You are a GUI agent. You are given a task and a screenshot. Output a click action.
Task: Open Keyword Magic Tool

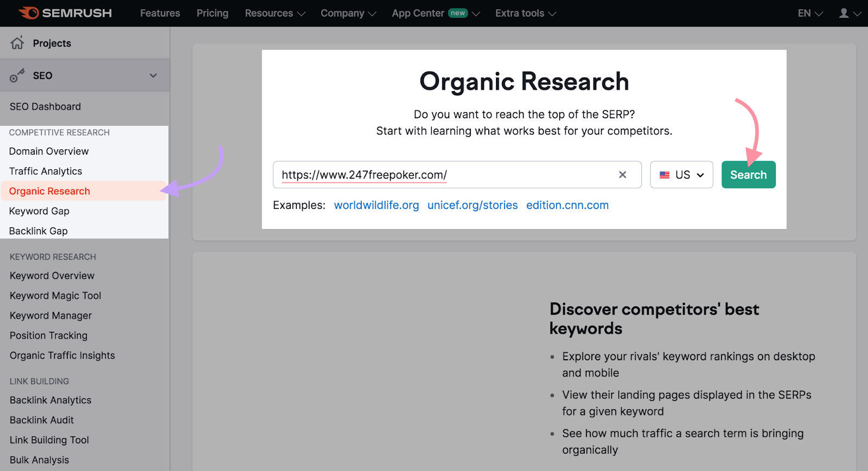click(x=55, y=296)
